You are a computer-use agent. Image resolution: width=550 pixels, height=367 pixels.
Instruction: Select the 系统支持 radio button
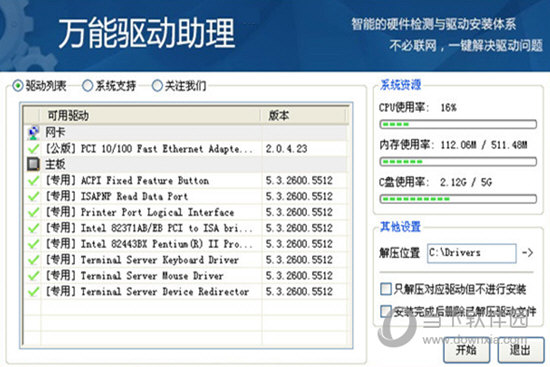[x=87, y=86]
